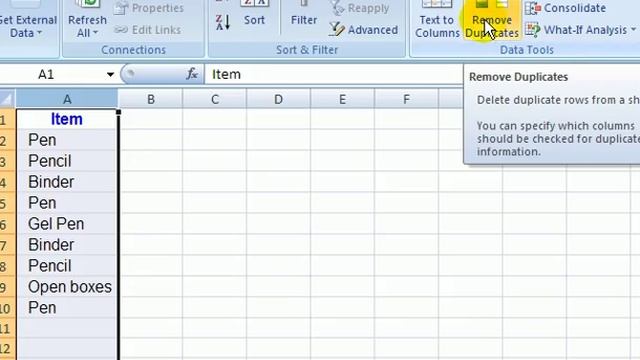Open Text to Columns tool
This screenshot has width=640, height=360.
click(437, 20)
